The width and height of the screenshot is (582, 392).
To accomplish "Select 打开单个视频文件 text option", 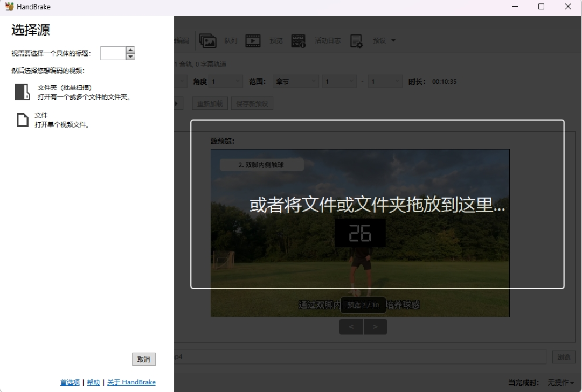I will tap(62, 124).
